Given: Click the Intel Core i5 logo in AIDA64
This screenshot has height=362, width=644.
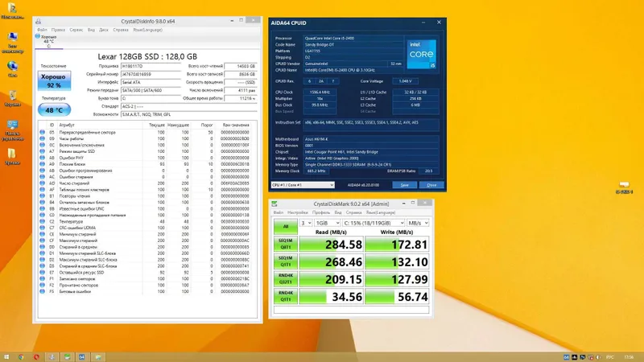Looking at the screenshot, I should tap(421, 54).
